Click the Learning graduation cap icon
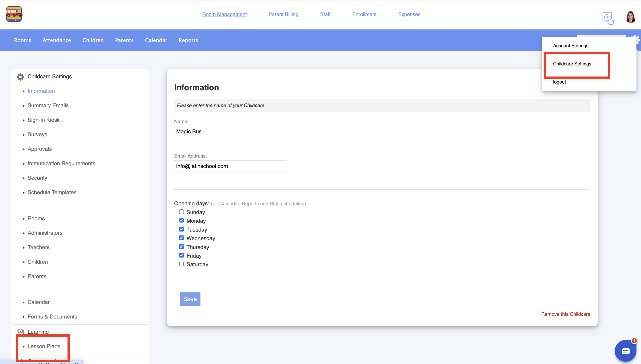Viewport: 641px width, 364px height. pyautogui.click(x=20, y=331)
